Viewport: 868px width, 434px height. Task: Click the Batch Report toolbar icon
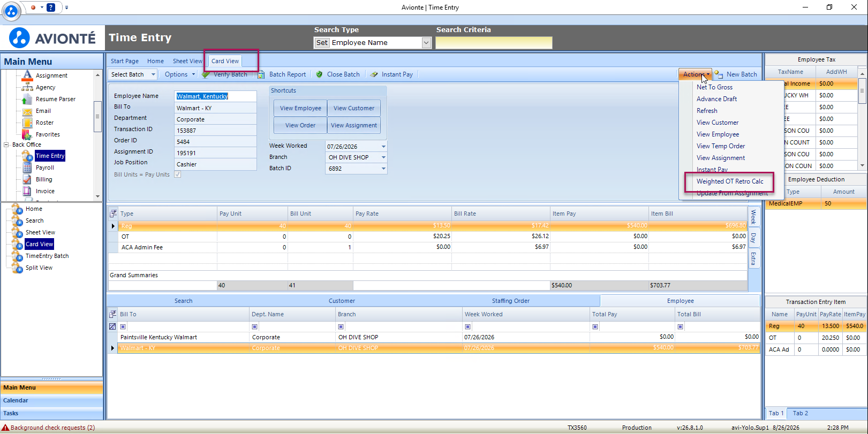coord(261,74)
